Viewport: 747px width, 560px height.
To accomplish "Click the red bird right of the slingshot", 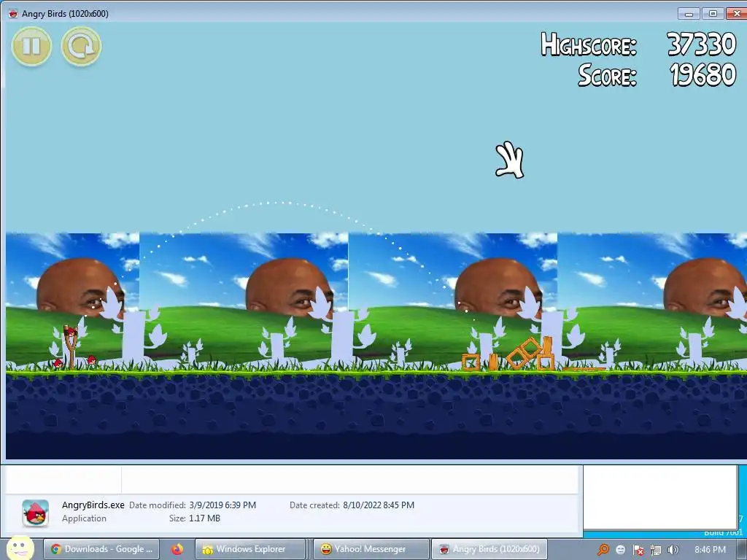I will pos(91,360).
